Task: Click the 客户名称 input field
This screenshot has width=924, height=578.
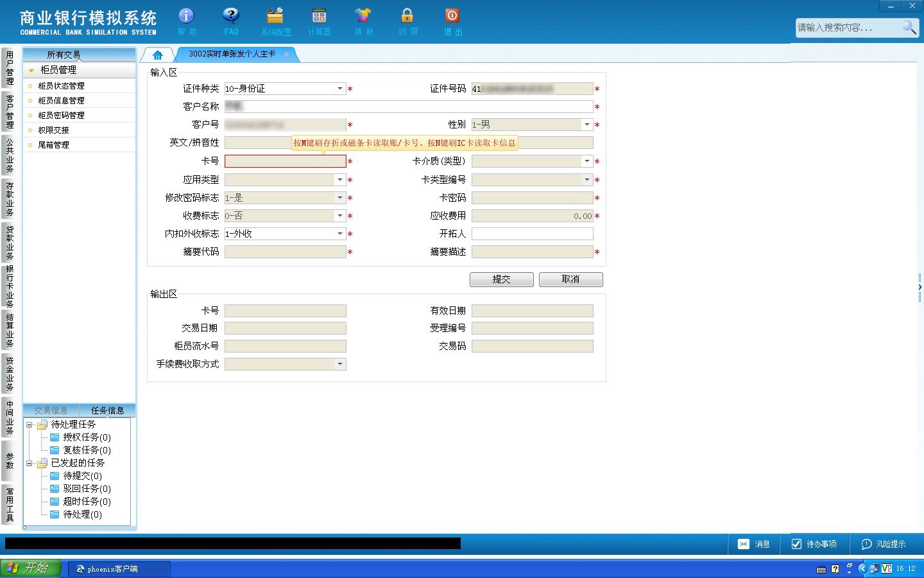Action: point(409,107)
